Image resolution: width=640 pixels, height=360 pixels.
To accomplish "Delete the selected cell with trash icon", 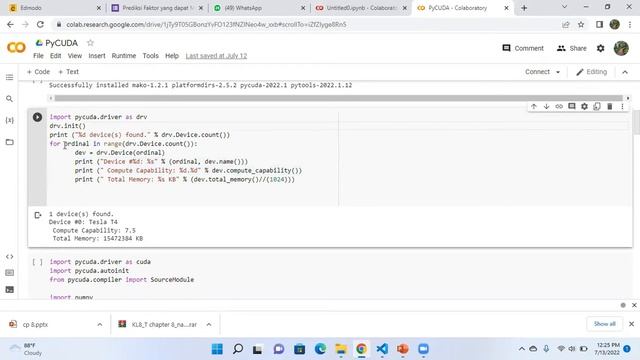I will (609, 107).
